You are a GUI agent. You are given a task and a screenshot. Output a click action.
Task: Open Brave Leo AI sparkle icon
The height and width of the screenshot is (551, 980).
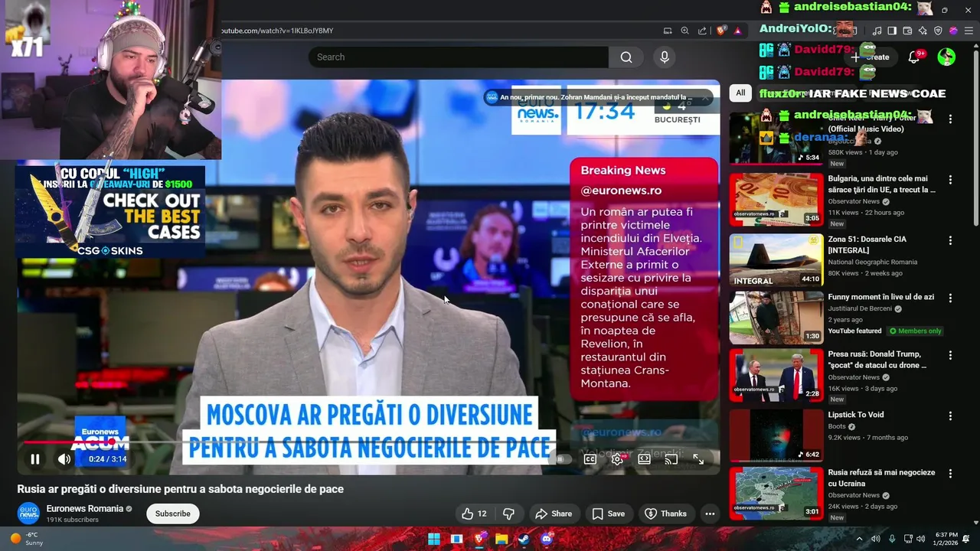(x=923, y=31)
